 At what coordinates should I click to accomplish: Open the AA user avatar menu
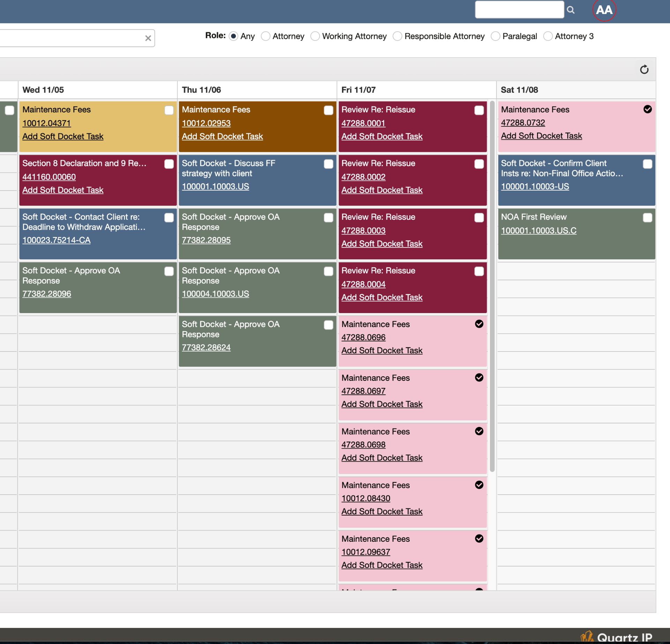(x=604, y=10)
